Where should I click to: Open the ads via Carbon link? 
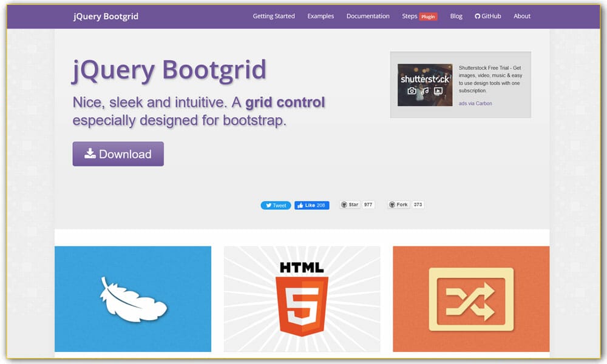tap(476, 103)
